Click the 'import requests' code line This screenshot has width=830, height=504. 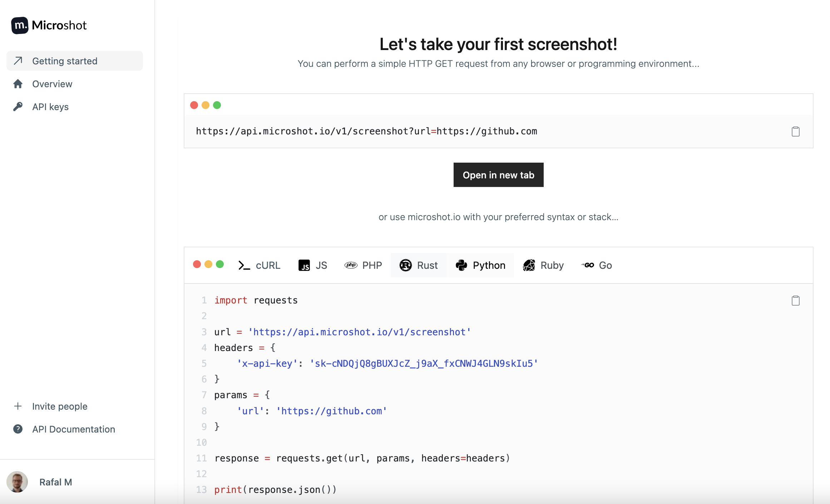click(x=256, y=300)
